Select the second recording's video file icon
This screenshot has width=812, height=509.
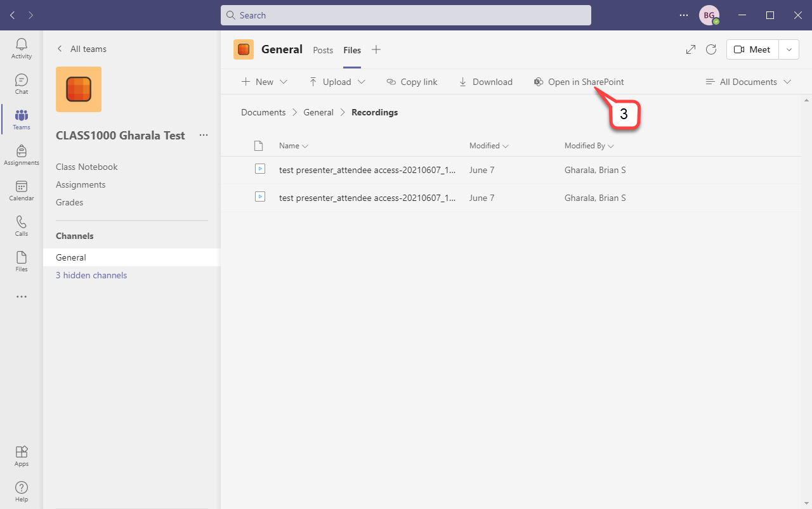coord(259,197)
